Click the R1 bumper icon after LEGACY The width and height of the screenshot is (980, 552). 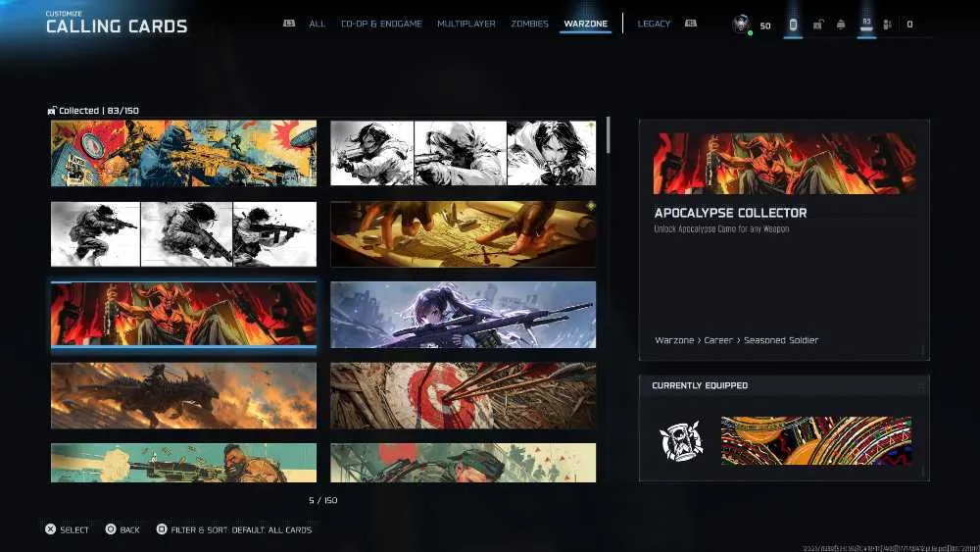tap(690, 24)
